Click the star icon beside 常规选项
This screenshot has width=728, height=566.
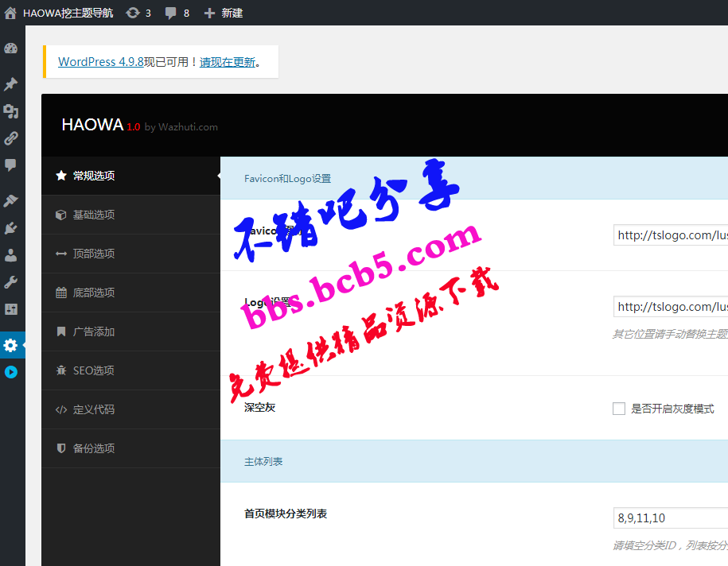pos(61,176)
